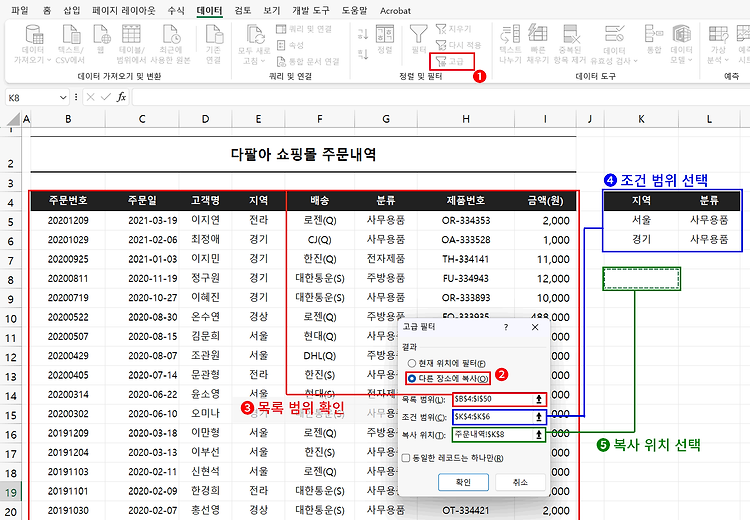Switch to the Review (검토) tab

(243, 10)
